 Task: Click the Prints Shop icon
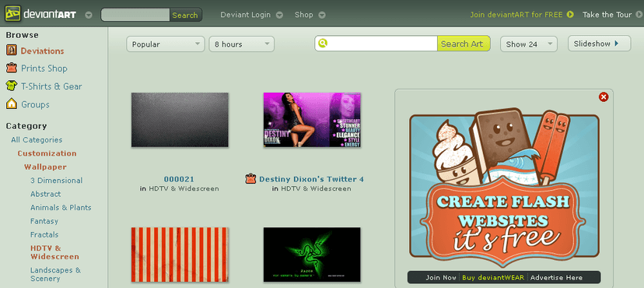pos(12,68)
